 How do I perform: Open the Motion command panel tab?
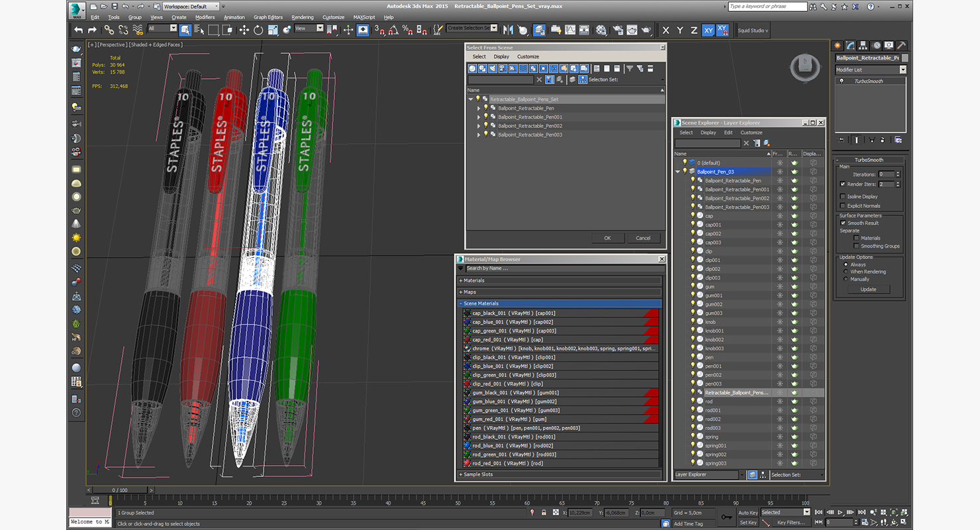(877, 46)
